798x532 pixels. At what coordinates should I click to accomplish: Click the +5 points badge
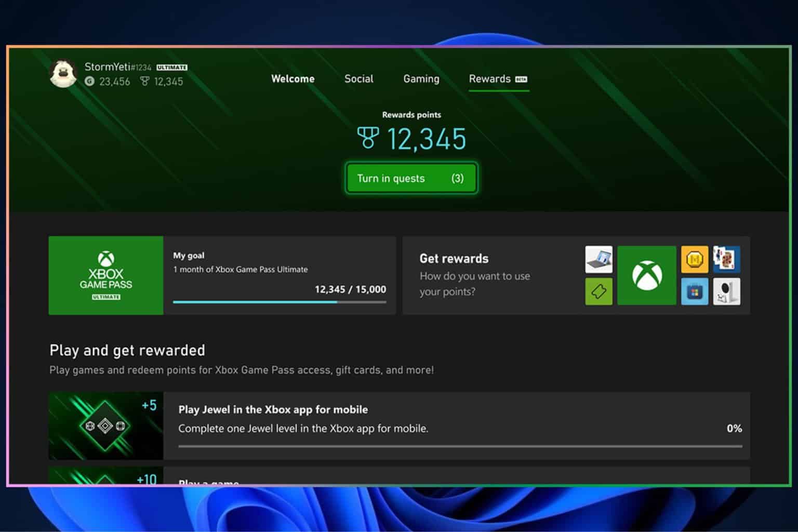click(149, 405)
